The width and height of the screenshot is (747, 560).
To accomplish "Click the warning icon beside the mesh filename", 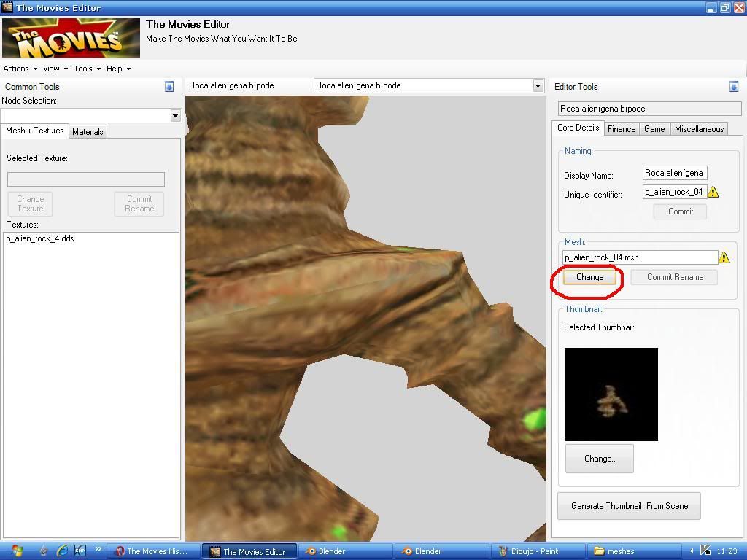I will click(x=724, y=257).
